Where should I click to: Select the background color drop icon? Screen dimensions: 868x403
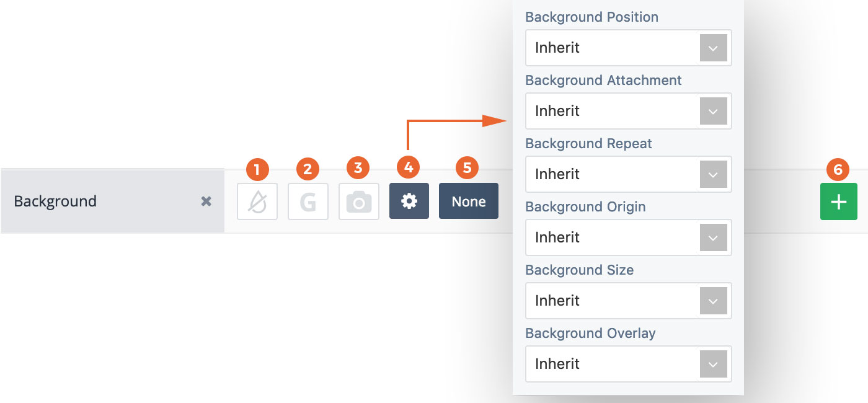pyautogui.click(x=257, y=201)
